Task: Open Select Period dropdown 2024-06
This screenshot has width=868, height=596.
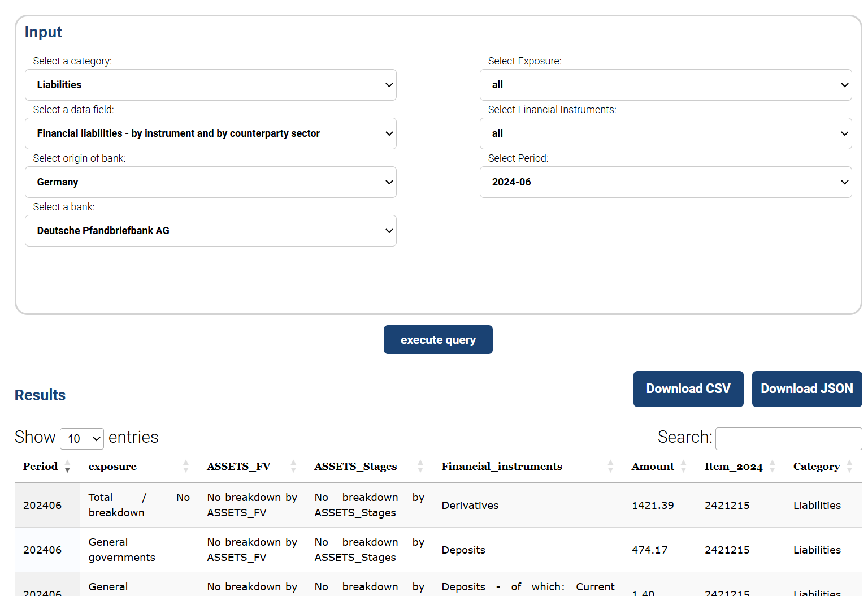Action: [665, 182]
